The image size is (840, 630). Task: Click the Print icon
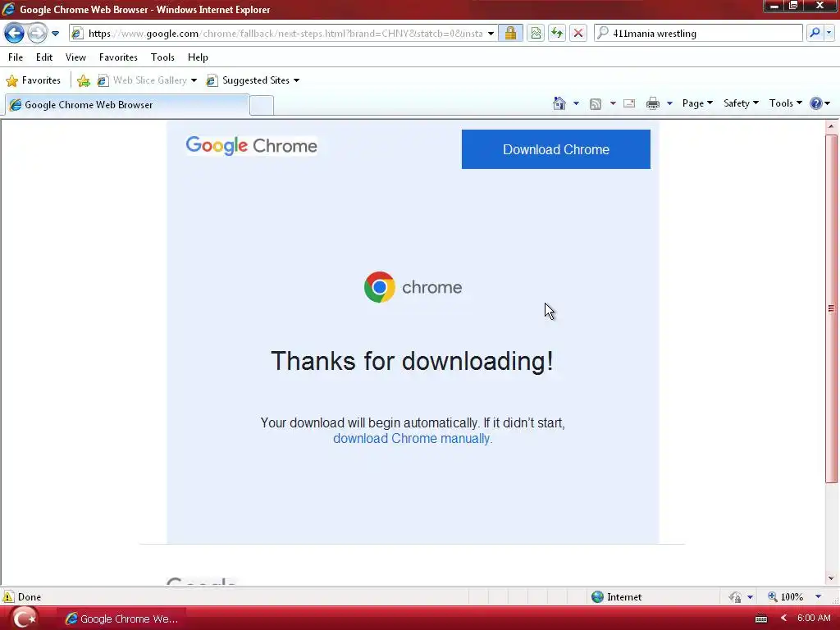click(x=652, y=103)
